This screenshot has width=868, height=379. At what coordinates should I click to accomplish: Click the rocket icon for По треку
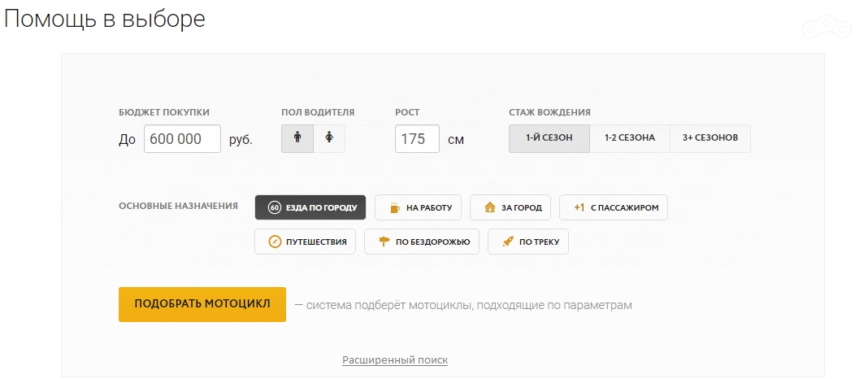tap(507, 242)
